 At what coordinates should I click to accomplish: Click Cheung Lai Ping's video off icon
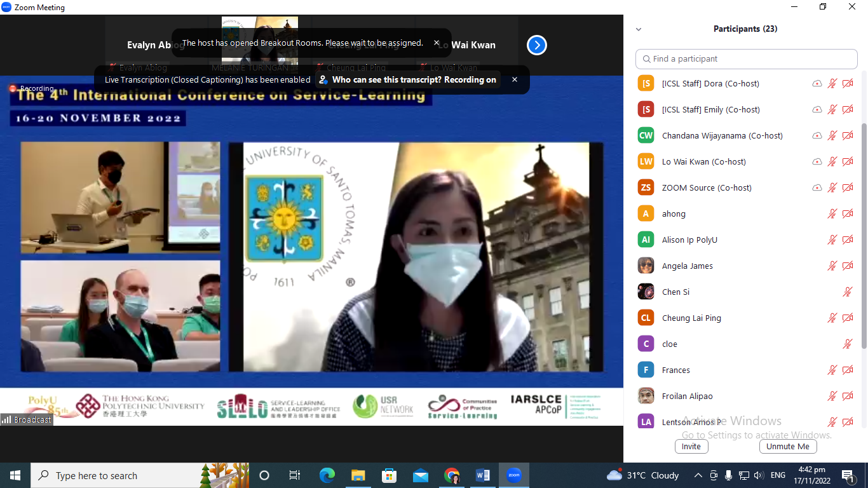(848, 318)
